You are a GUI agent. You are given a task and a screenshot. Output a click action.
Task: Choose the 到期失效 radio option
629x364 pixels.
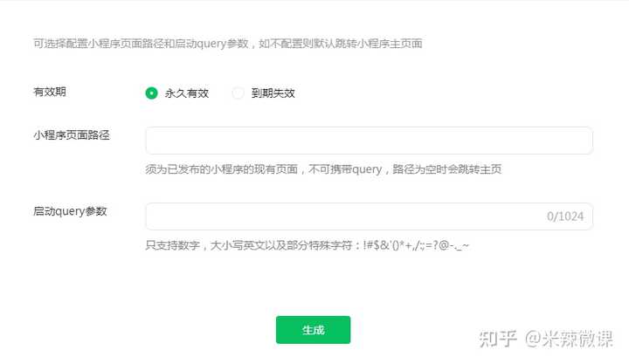[238, 93]
